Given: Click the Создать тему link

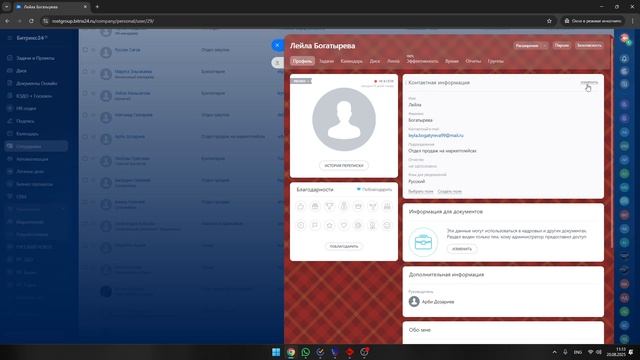Looking at the screenshot, I should (449, 191).
